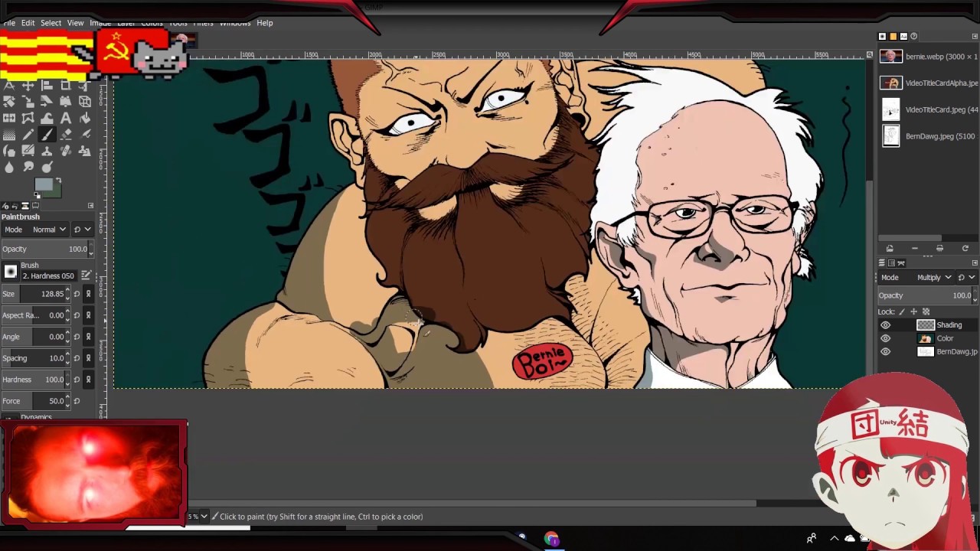Screen dimensions: 980x551
Task: Select the Blur/Sharpen tool
Action: tap(9, 168)
